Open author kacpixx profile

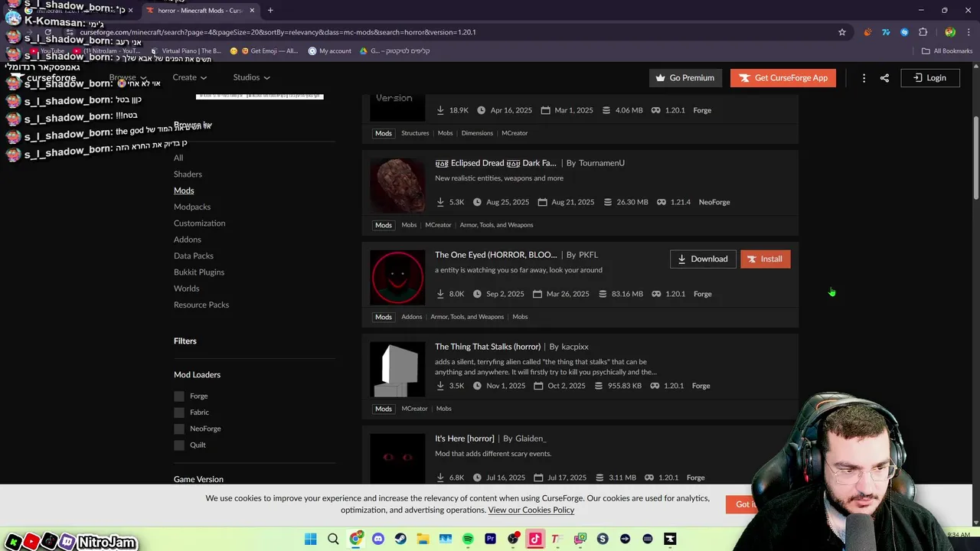pos(575,347)
